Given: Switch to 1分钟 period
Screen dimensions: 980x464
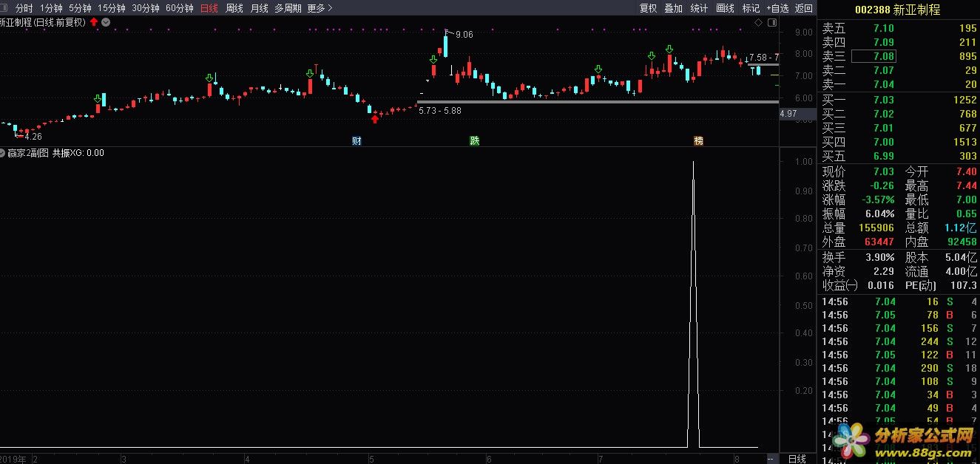Looking at the screenshot, I should [x=51, y=8].
